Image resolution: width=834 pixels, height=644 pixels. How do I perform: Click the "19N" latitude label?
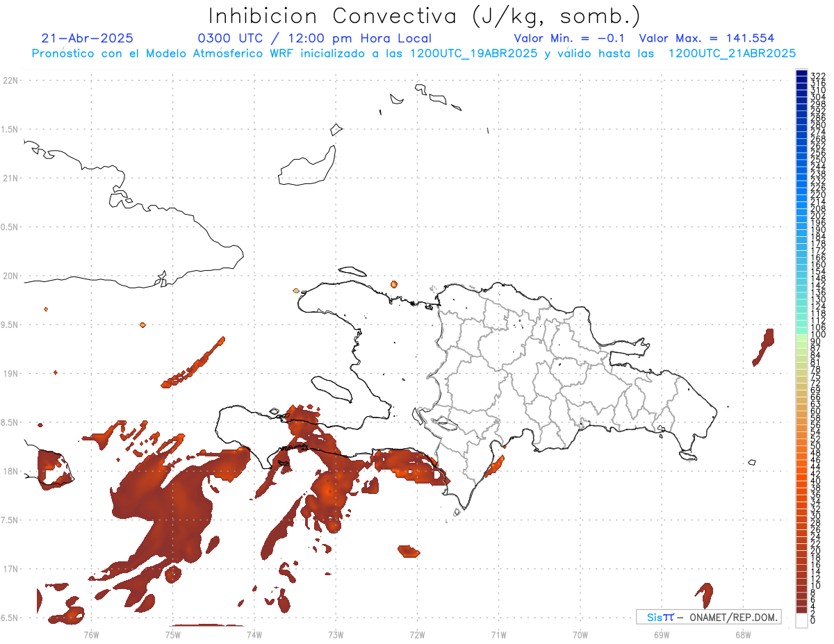(x=11, y=374)
